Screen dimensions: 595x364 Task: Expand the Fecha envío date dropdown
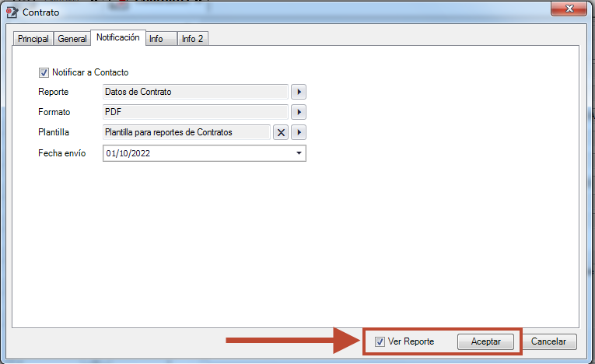299,153
